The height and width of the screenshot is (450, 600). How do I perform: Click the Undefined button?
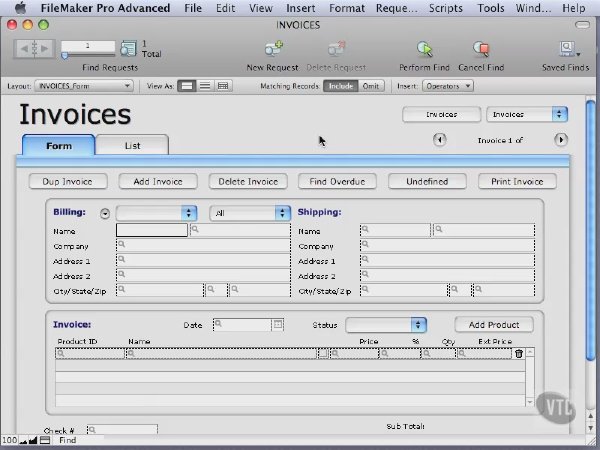point(427,181)
